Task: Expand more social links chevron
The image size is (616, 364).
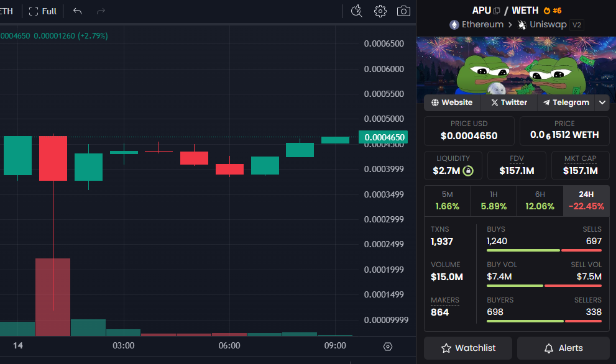Action: [602, 102]
